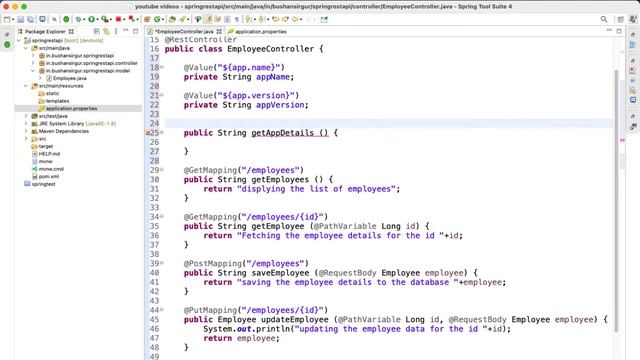Click the Open Type package icon
The width and height of the screenshot is (640, 360).
tap(147, 19)
